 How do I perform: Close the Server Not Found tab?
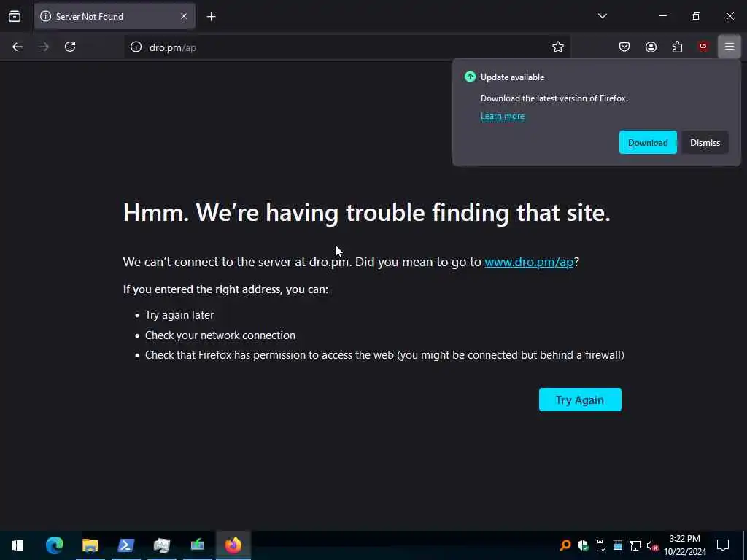click(184, 17)
